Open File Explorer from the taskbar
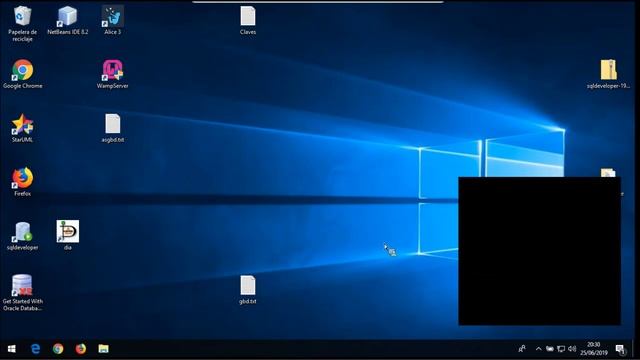 coord(104,349)
